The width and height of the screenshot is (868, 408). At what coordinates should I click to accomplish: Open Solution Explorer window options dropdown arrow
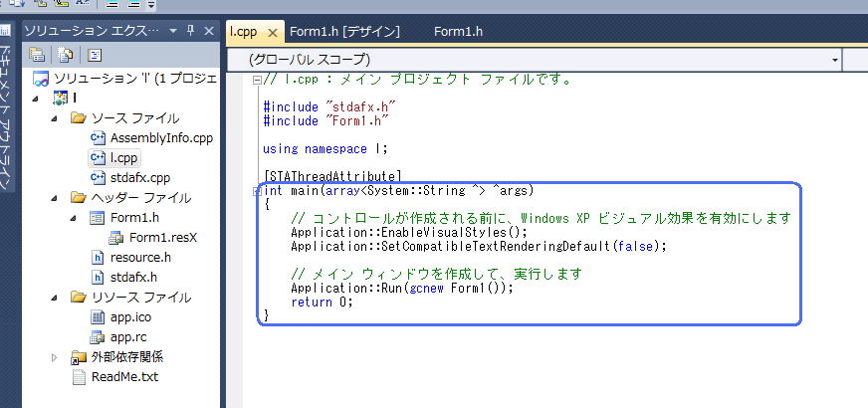click(x=172, y=31)
